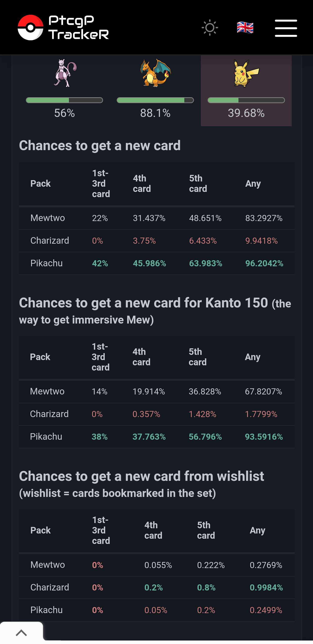Open the hamburger navigation menu
The height and width of the screenshot is (644, 313).
pyautogui.click(x=286, y=28)
